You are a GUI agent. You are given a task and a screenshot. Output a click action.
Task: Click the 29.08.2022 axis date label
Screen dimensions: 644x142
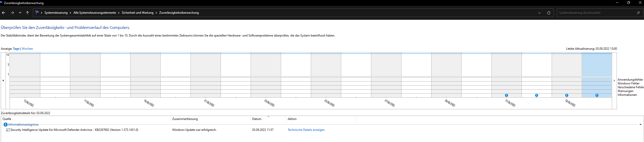pos(450,103)
